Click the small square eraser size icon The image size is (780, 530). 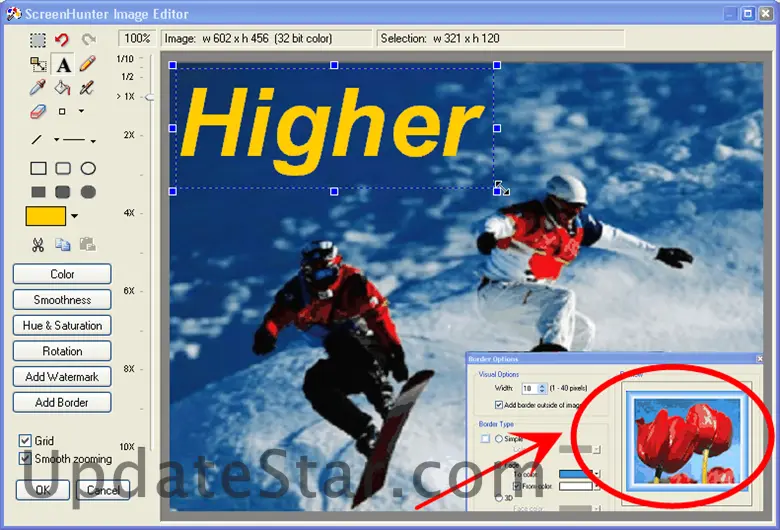tap(62, 111)
